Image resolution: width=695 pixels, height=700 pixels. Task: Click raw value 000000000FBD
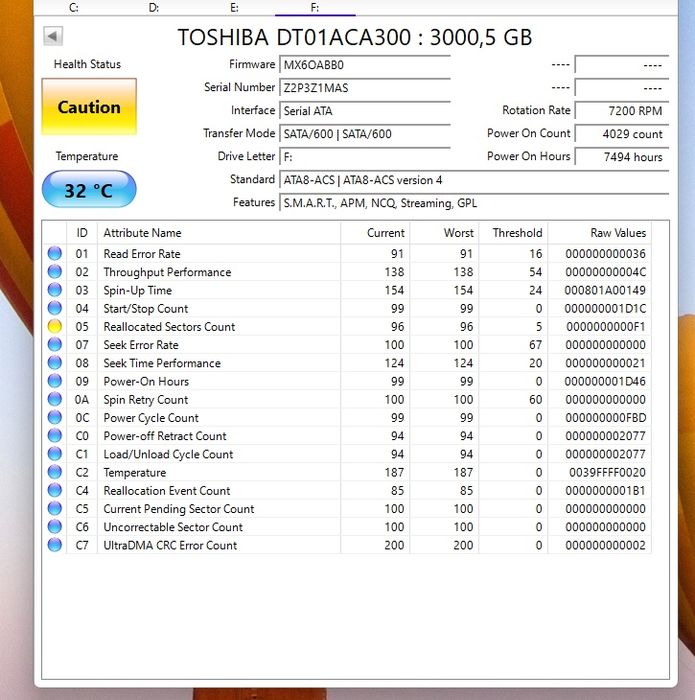tap(605, 417)
